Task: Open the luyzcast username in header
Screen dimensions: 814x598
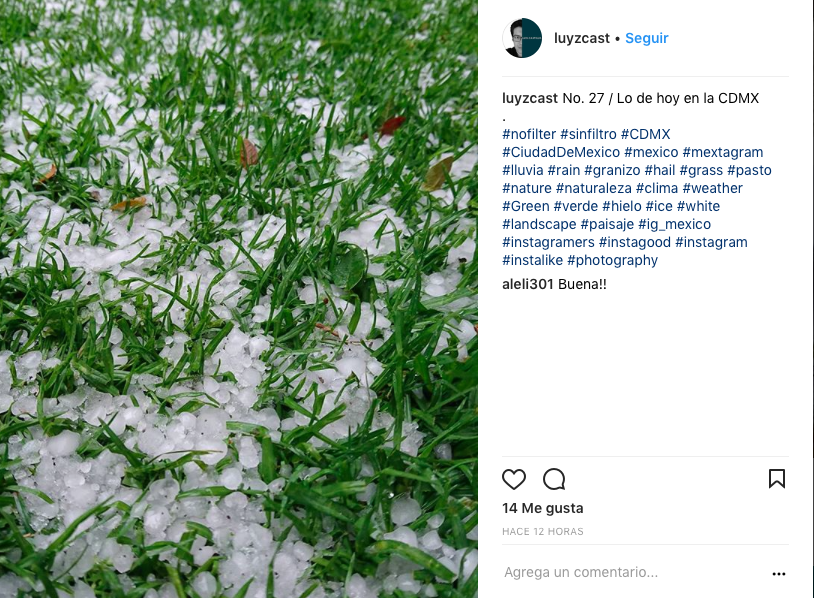Action: click(x=582, y=38)
